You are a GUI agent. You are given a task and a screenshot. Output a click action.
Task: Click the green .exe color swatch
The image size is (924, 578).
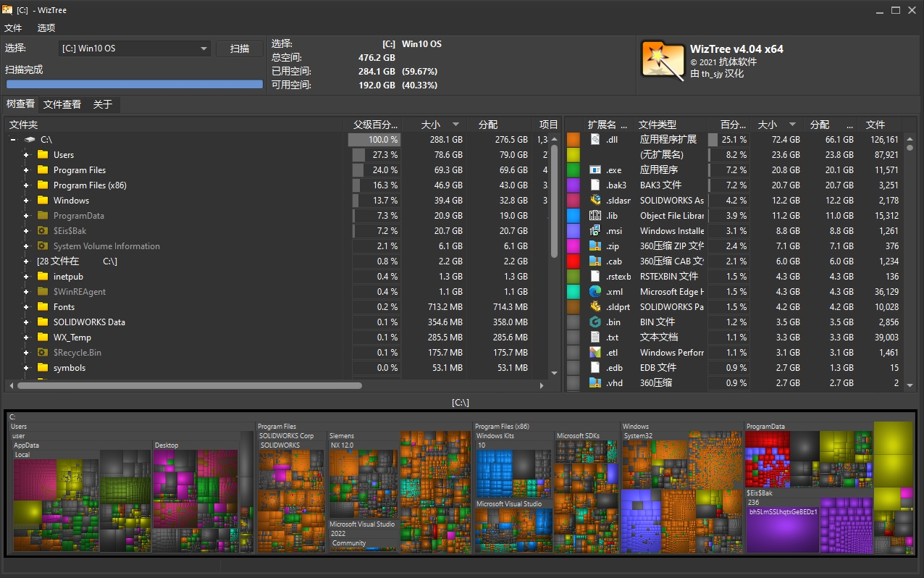coord(574,170)
